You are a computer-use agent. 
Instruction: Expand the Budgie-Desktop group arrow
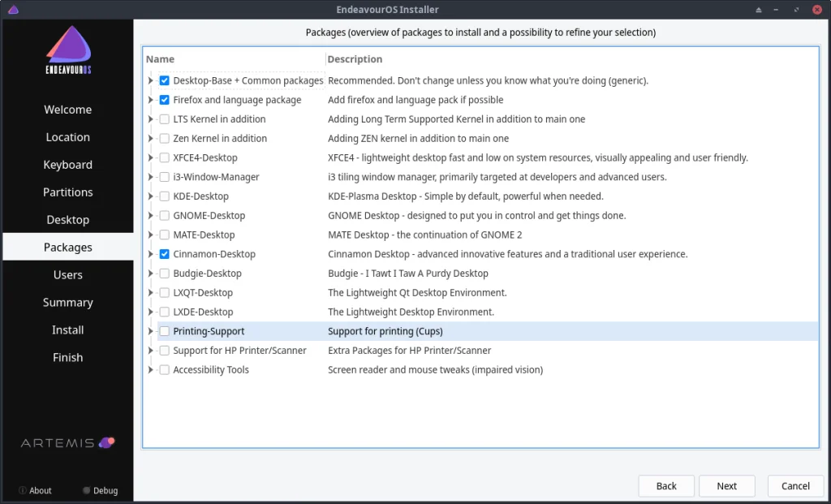(x=150, y=274)
